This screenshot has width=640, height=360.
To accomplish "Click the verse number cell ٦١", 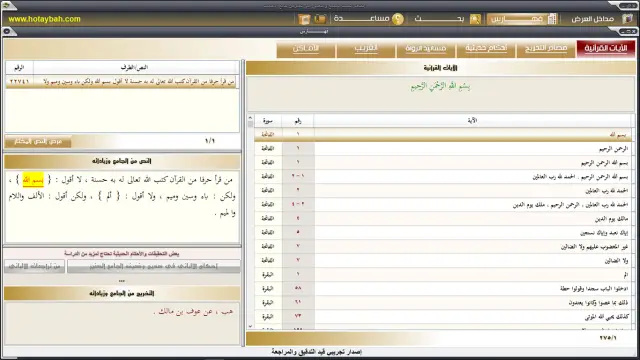I will point(298,302).
